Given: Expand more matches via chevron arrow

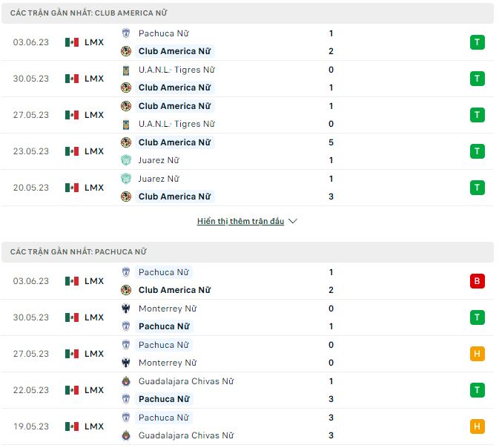Looking at the screenshot, I should click(x=293, y=221).
